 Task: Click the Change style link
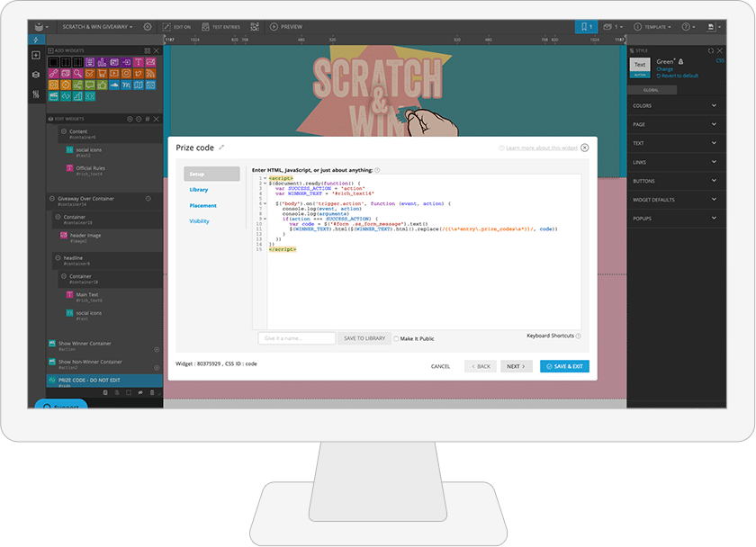[664, 69]
